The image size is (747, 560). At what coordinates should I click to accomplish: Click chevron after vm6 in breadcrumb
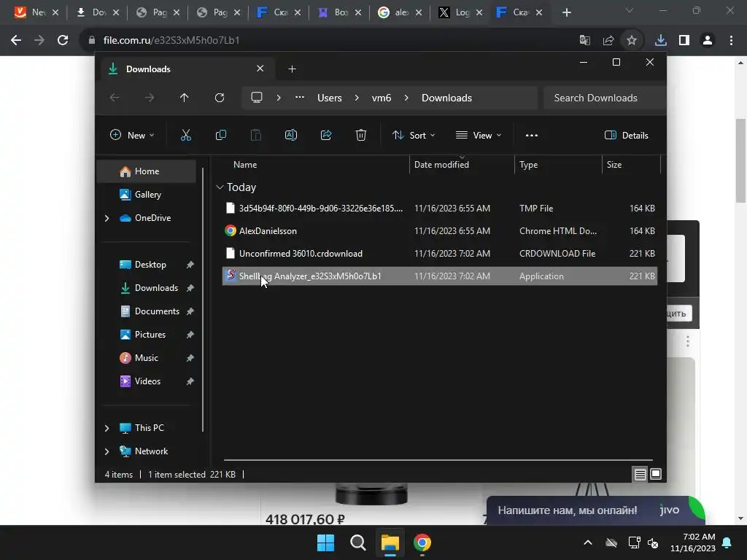pyautogui.click(x=406, y=98)
